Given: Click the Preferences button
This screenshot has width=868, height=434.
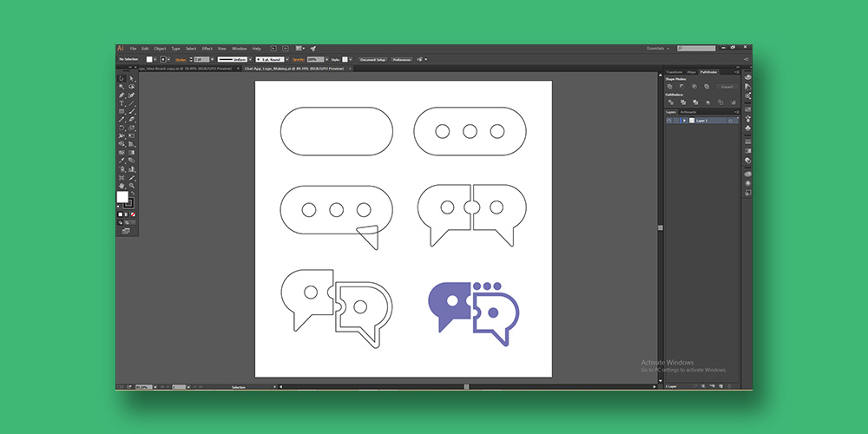Looking at the screenshot, I should [x=402, y=60].
